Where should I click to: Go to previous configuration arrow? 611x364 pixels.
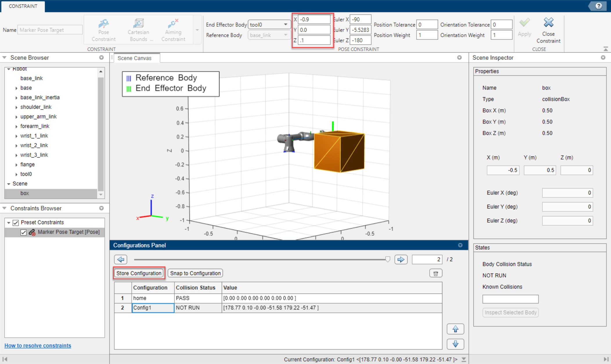(x=121, y=259)
